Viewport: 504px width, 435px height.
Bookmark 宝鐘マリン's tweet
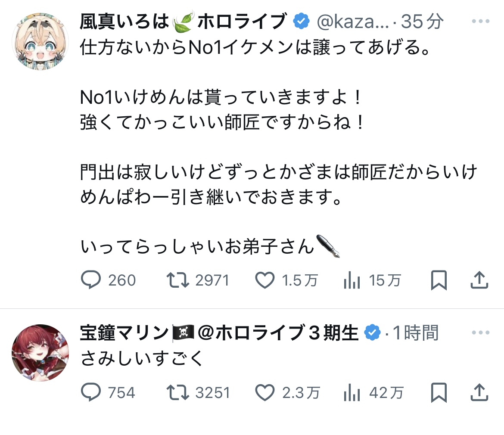(439, 392)
